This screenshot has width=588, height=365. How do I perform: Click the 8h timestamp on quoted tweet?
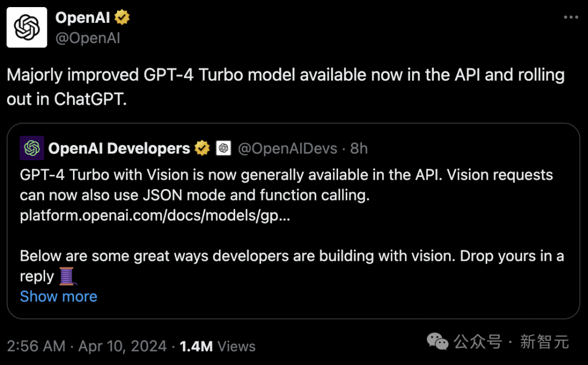pos(359,149)
